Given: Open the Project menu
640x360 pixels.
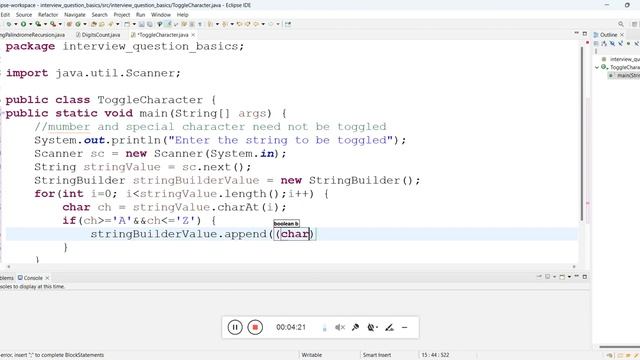Looking at the screenshot, I should click(122, 15).
